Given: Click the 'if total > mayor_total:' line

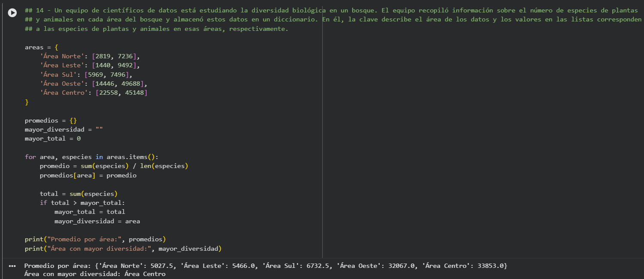Looking at the screenshot, I should (x=82, y=203).
